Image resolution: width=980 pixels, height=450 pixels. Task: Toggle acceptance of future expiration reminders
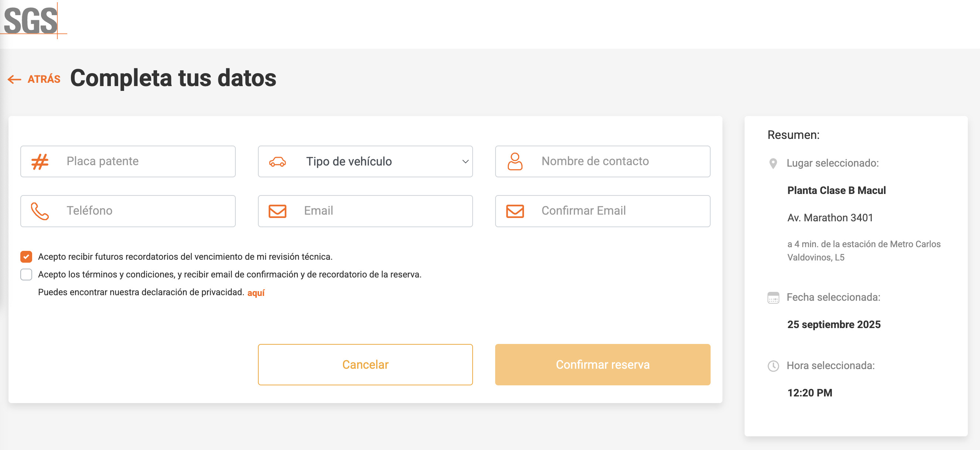26,257
